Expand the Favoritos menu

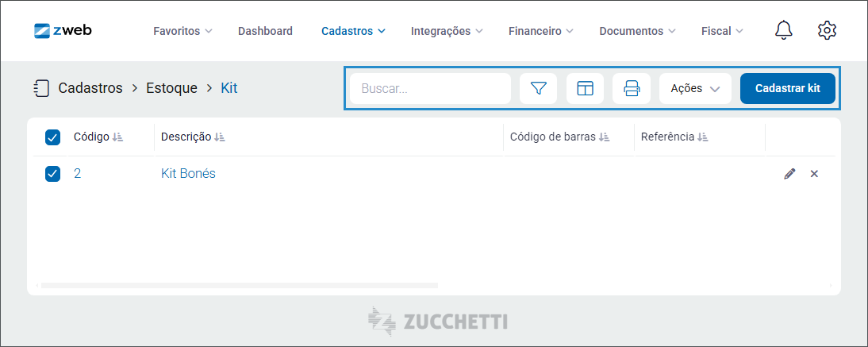click(182, 31)
